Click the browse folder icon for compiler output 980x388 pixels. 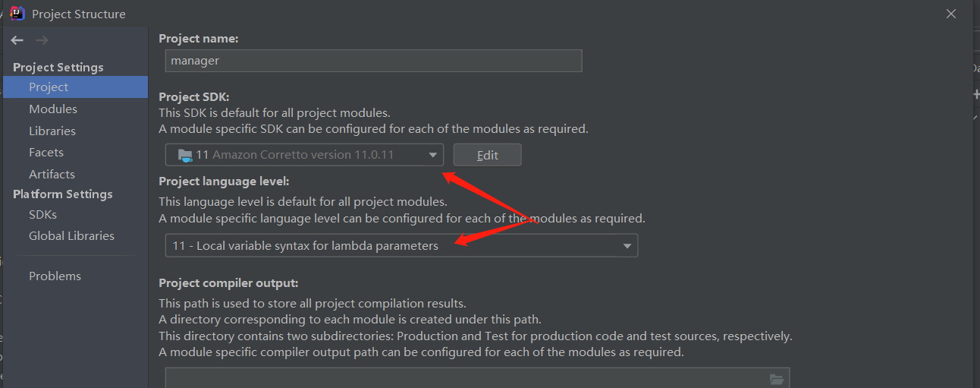776,378
